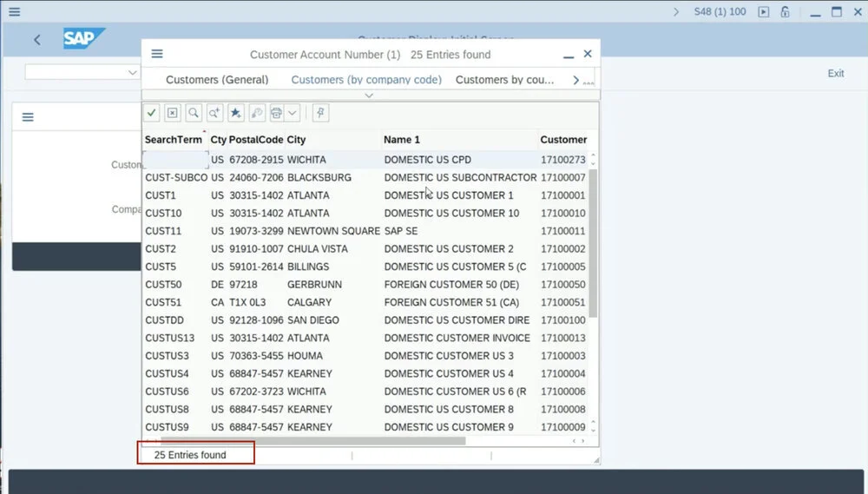Select the CUSTUS6 search term
The height and width of the screenshot is (494, 868).
coord(167,391)
